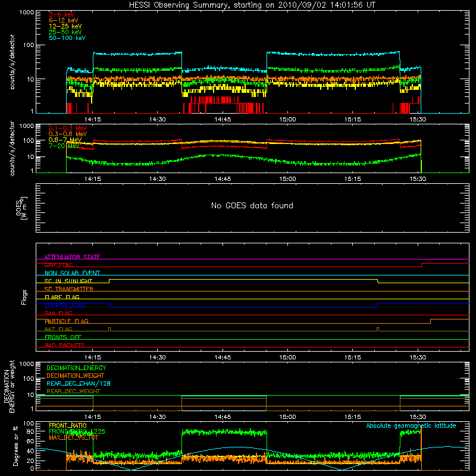Click the 14:30 tick under the Flags panel
Viewport: 476px width, 476px height.
[x=158, y=358]
